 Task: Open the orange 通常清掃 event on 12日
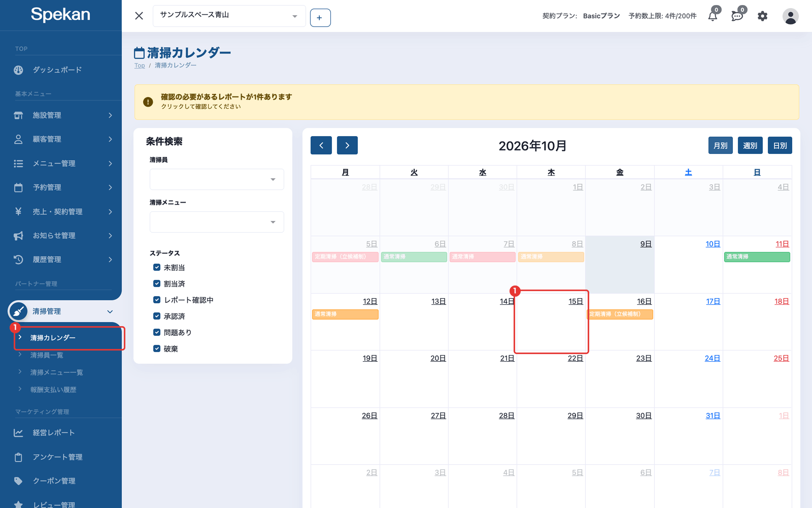(x=345, y=314)
